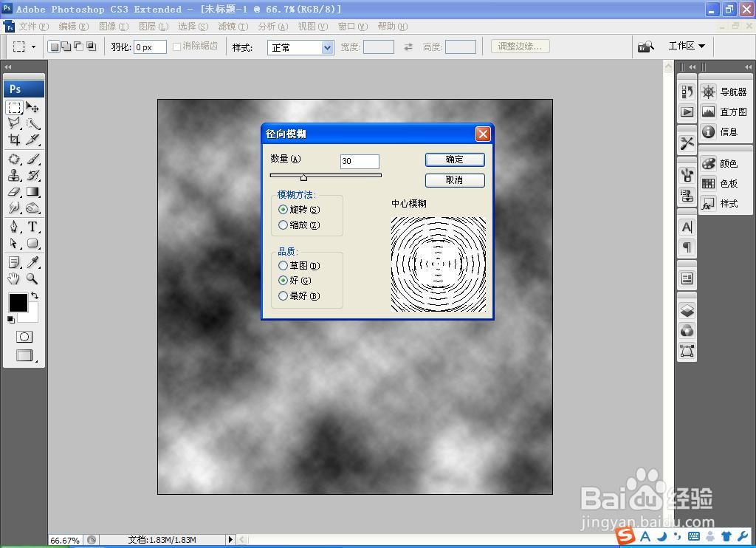Image resolution: width=756 pixels, height=548 pixels.
Task: Select the Notes tool
Action: (15, 262)
